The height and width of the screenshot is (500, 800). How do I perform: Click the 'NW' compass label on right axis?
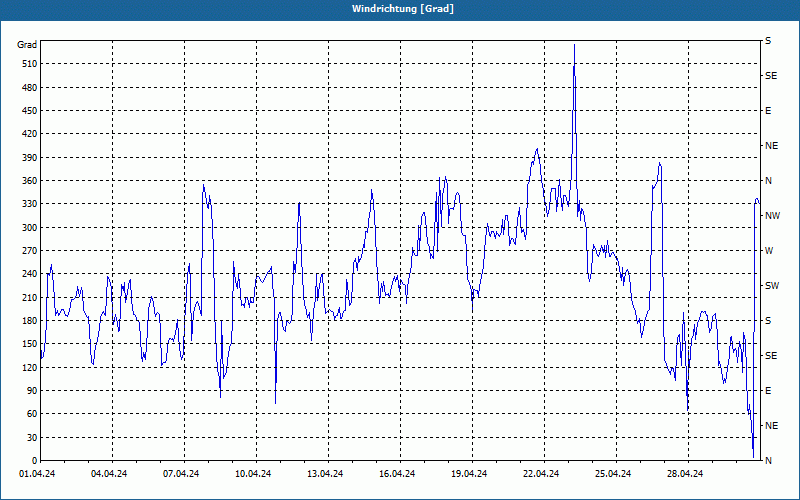[772, 216]
